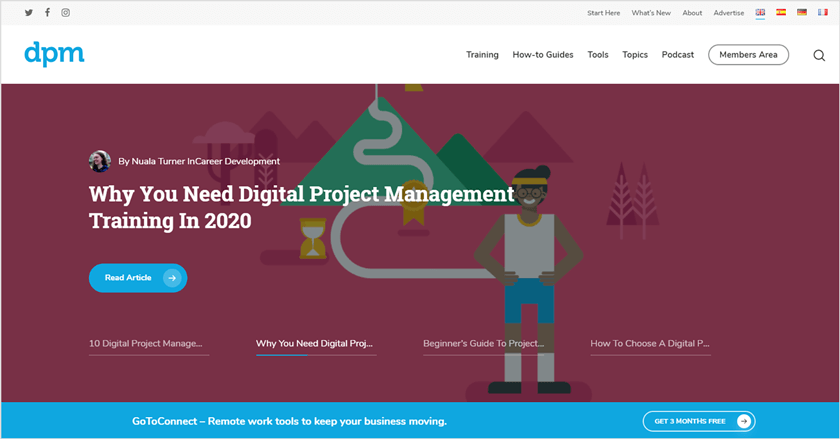Select the 'Beginner's Guide To Project...' slide tab
The width and height of the screenshot is (840, 439).
(x=483, y=343)
